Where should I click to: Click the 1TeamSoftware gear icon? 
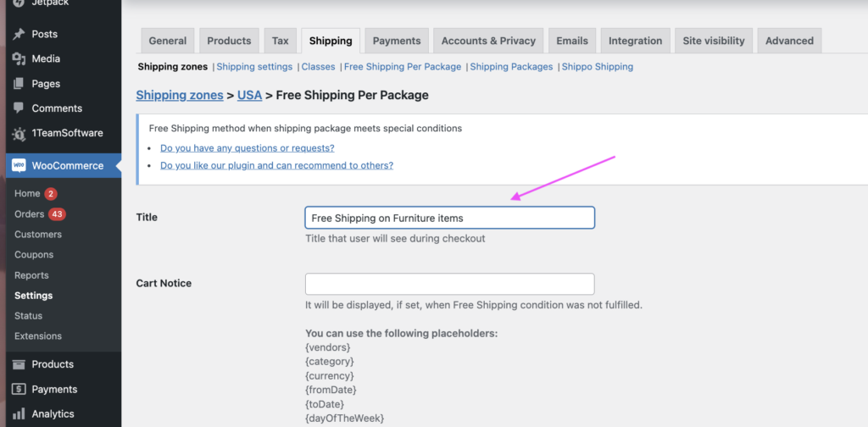tap(19, 133)
